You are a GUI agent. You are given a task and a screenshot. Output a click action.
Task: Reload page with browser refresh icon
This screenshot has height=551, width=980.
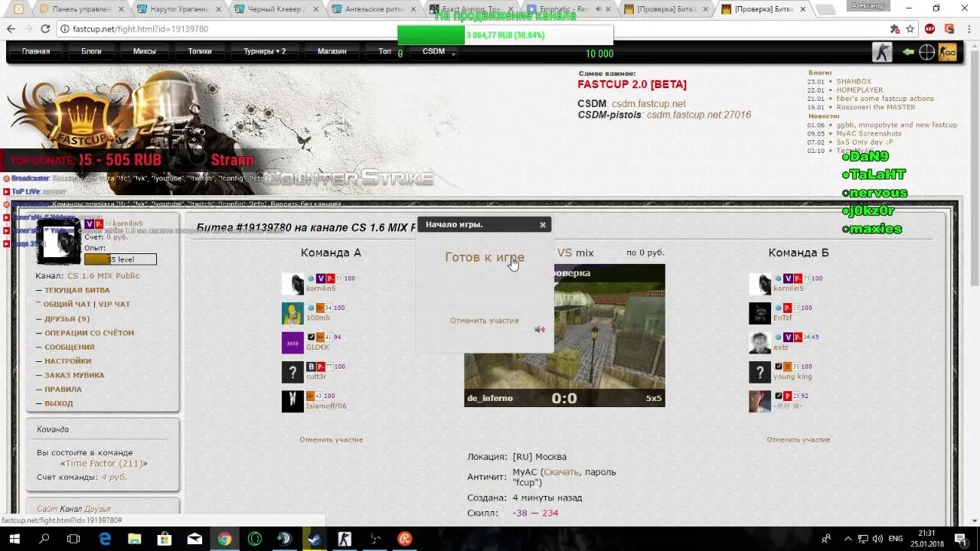[x=45, y=28]
